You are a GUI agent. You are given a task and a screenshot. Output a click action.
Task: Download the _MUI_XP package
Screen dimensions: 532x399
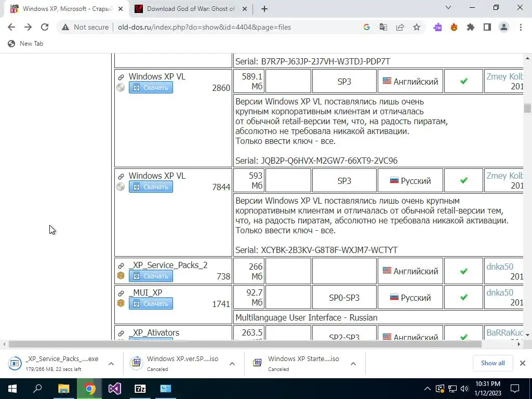(x=151, y=303)
